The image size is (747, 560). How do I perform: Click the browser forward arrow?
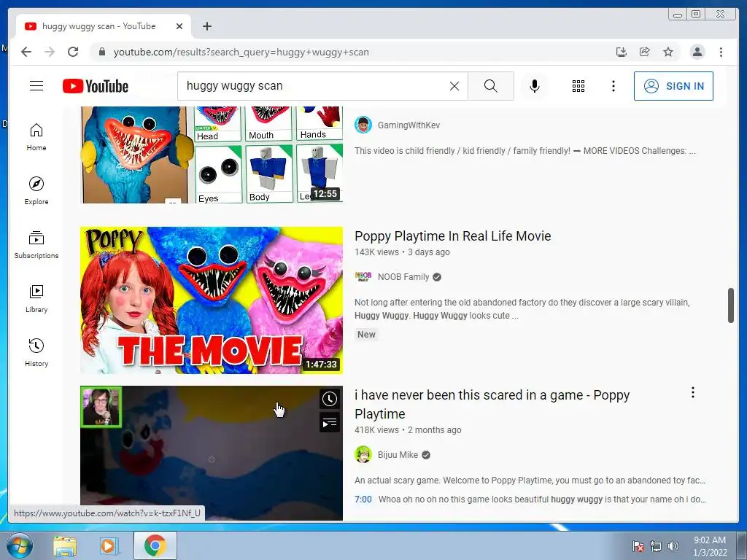pyautogui.click(x=50, y=52)
